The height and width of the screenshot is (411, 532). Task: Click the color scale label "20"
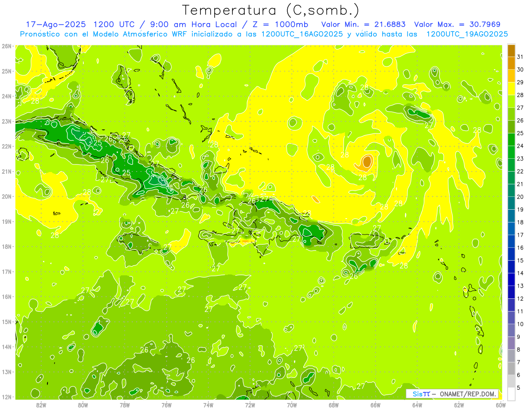[x=520, y=197]
